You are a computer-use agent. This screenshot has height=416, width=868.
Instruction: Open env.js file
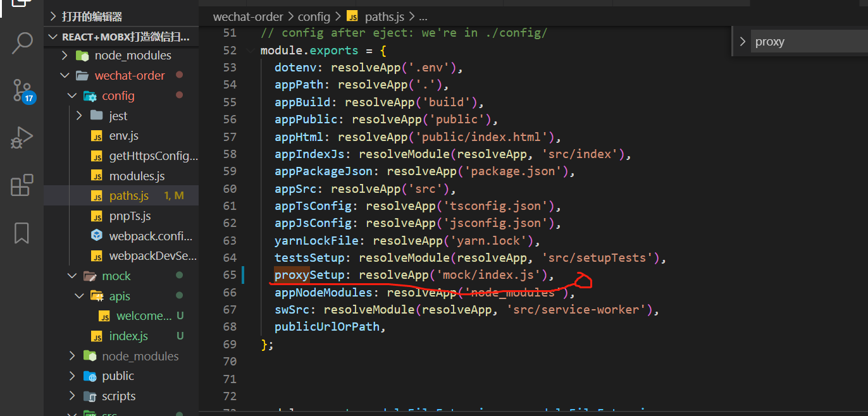[x=124, y=136]
